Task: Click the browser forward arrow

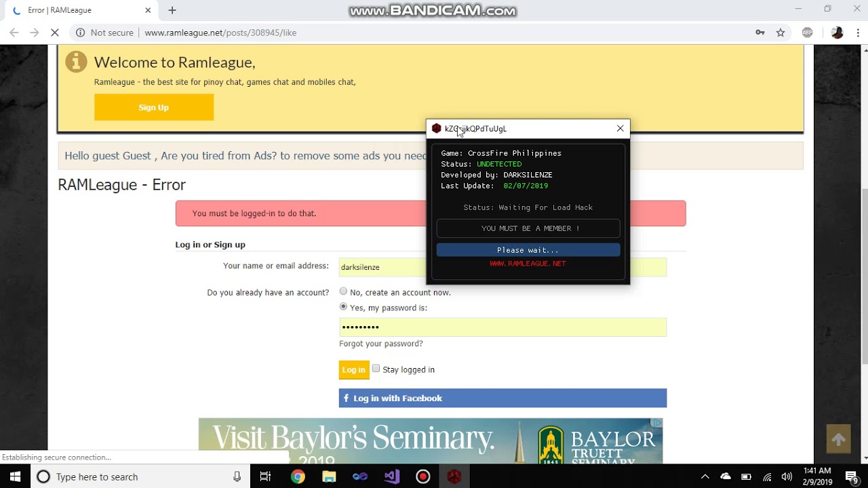Action: pyautogui.click(x=35, y=33)
